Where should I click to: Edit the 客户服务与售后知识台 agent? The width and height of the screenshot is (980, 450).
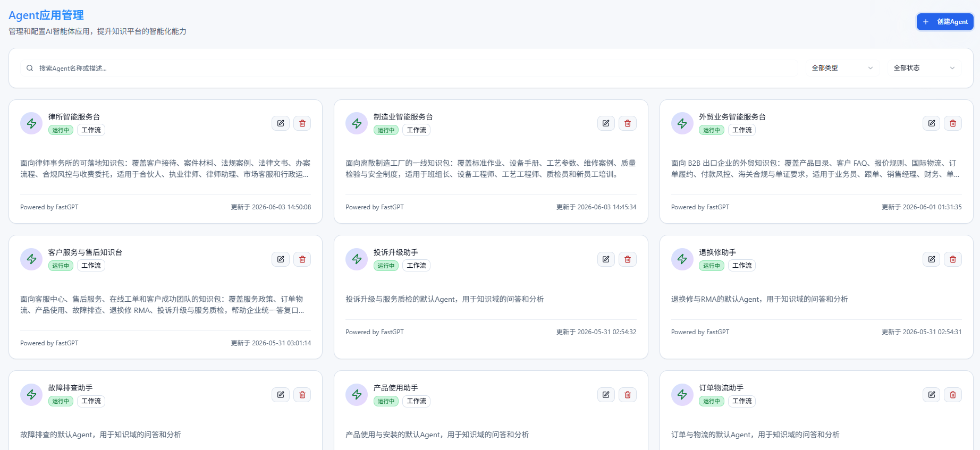coord(281,259)
